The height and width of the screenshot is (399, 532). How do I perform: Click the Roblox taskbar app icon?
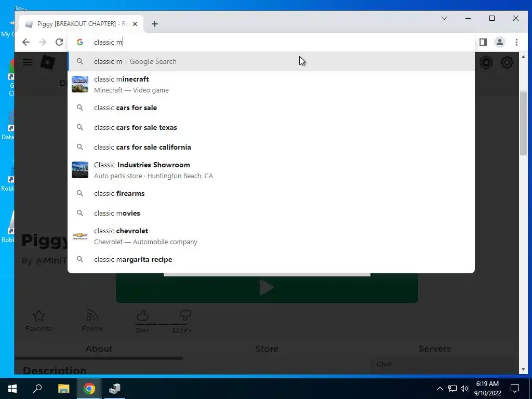click(115, 389)
